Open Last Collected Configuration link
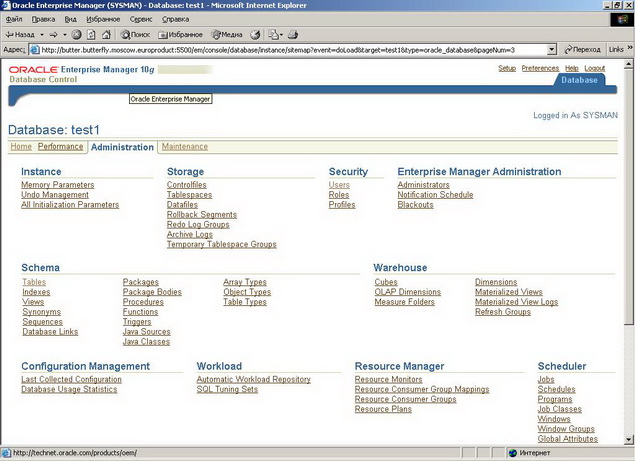The height and width of the screenshot is (461, 635). point(71,380)
